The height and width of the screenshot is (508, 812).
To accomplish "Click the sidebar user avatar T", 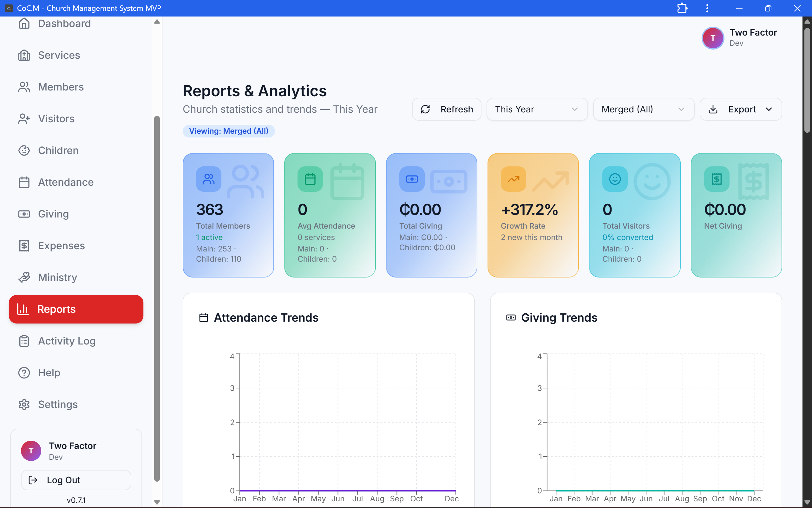I will coord(31,451).
